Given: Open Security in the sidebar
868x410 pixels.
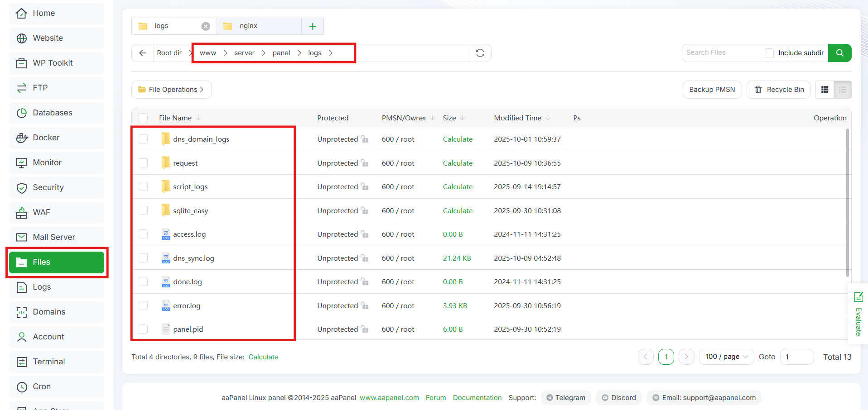Looking at the screenshot, I should [57, 187].
